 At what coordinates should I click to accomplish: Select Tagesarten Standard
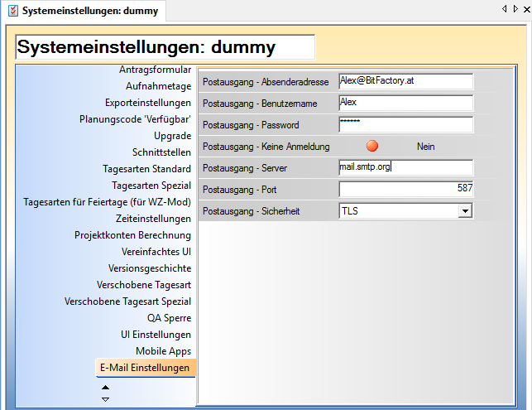click(147, 169)
